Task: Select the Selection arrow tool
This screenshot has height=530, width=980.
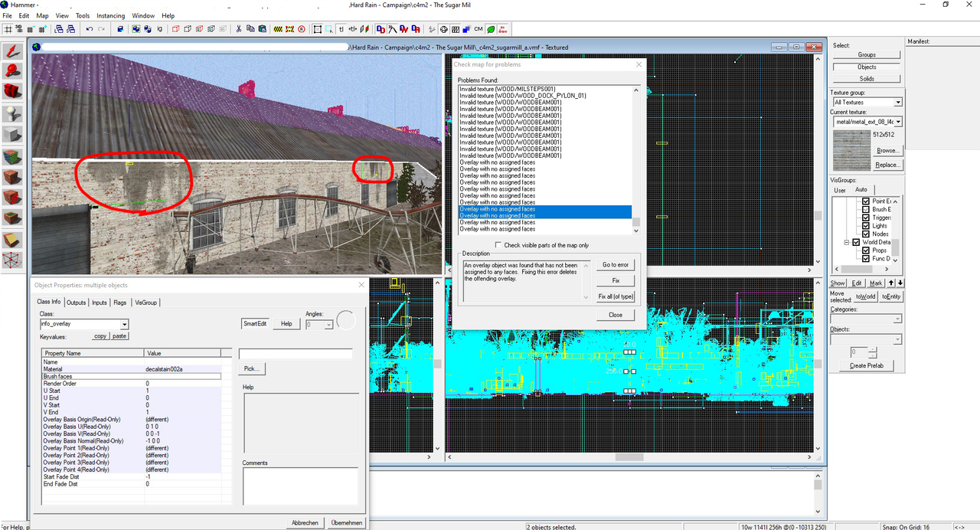Action: tap(12, 51)
